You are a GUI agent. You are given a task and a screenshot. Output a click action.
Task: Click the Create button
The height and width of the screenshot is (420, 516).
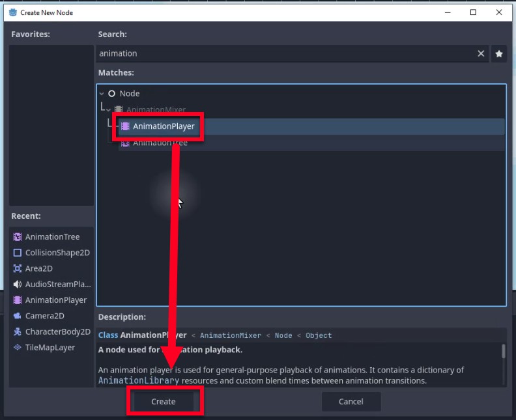click(164, 401)
